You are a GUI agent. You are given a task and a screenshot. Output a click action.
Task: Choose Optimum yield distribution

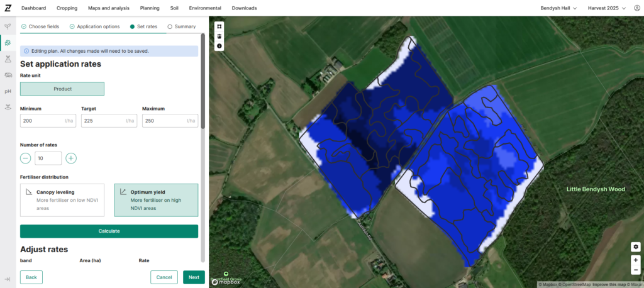pyautogui.click(x=156, y=200)
